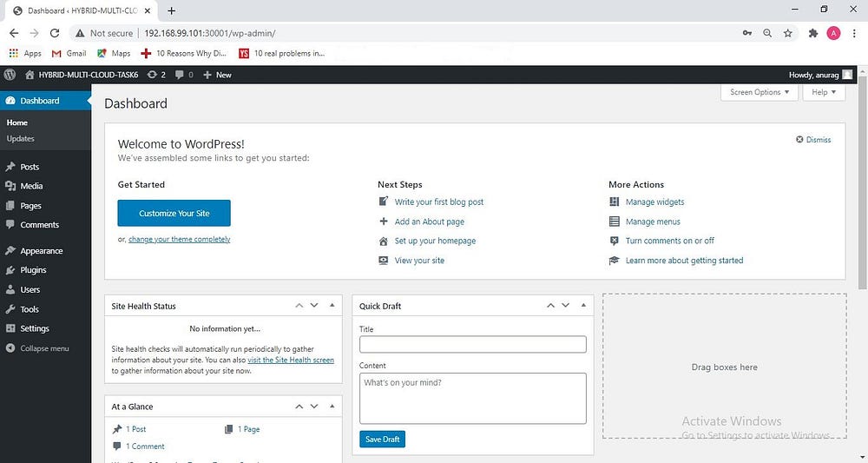868x463 pixels.
Task: Open the comments bubble in admin bar
Action: coord(184,75)
